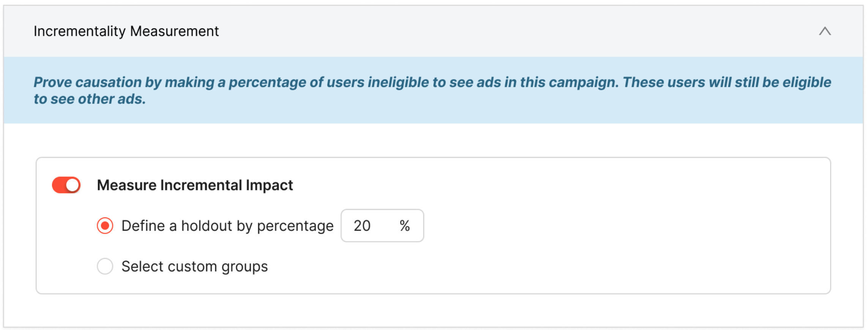Viewport: 868px width, 330px height.
Task: Click the word Measurement in section header
Action: tap(174, 31)
